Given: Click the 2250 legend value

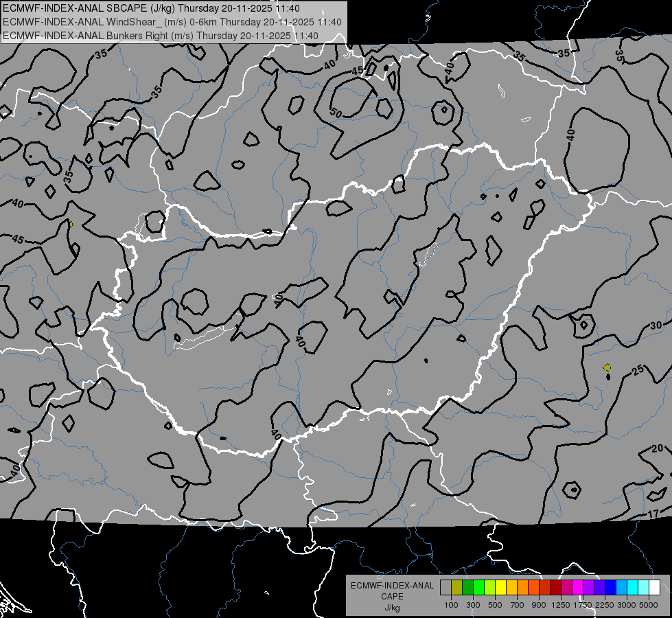Looking at the screenshot, I should click(605, 605).
